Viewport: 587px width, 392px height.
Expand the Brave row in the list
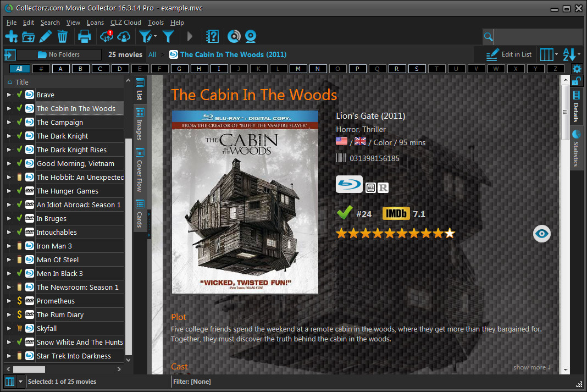[x=9, y=95]
